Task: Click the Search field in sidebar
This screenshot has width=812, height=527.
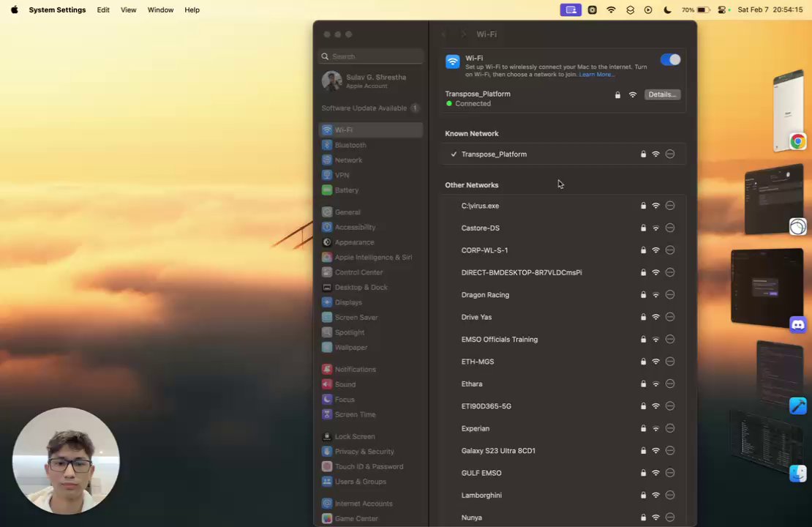Action: (x=371, y=56)
